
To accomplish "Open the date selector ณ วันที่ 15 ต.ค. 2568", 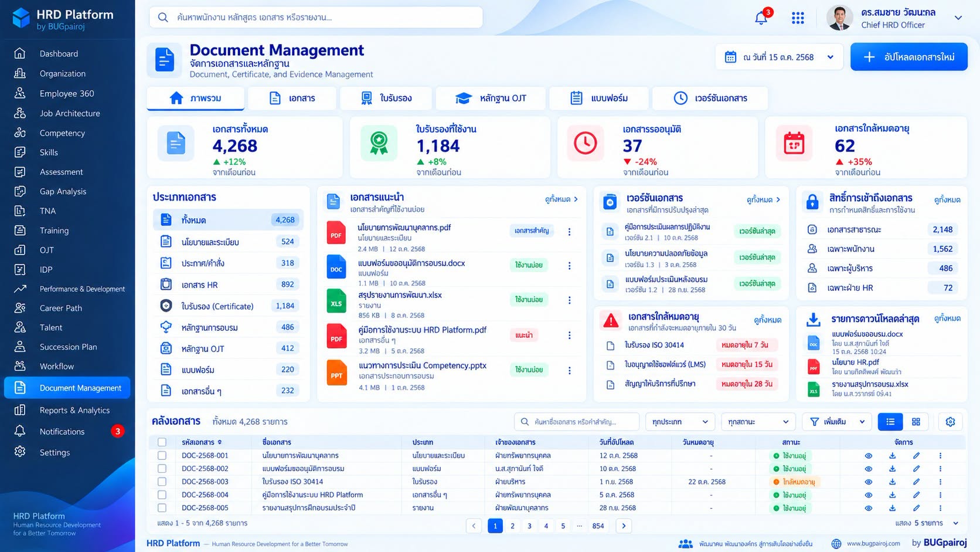I will tap(779, 57).
